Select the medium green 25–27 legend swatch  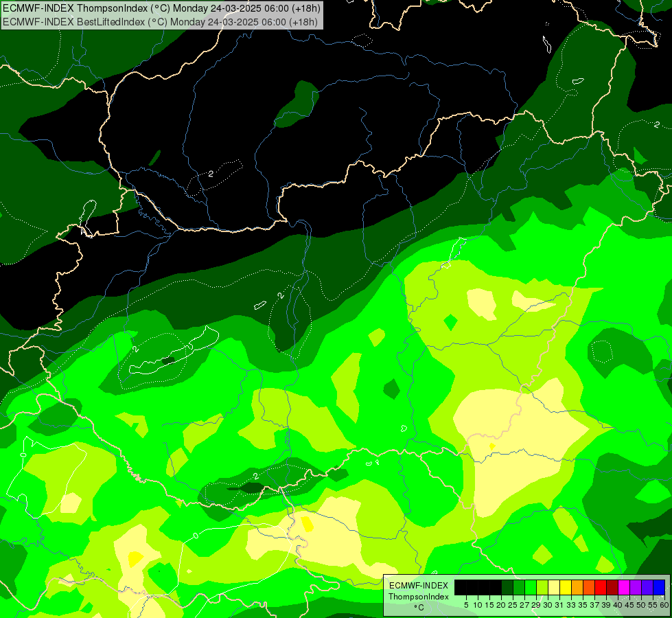[518, 587]
